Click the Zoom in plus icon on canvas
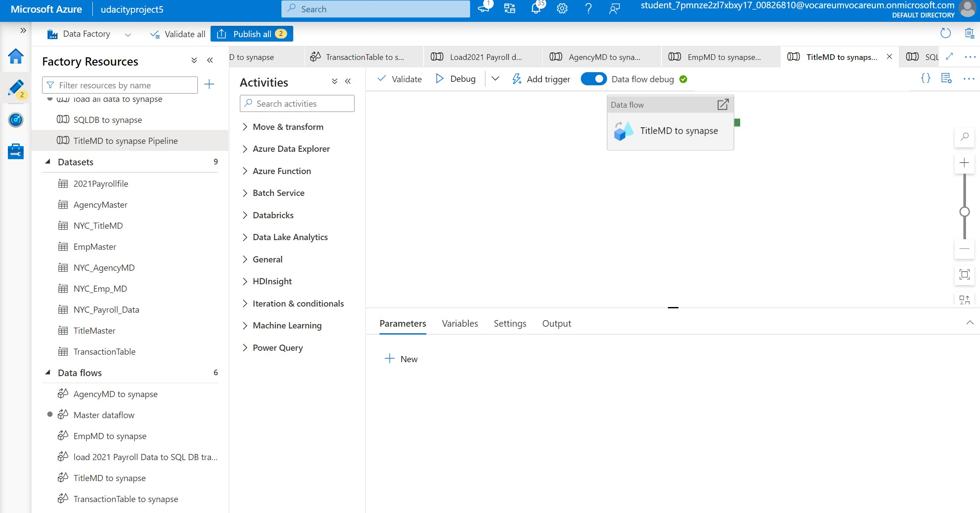 coord(964,163)
